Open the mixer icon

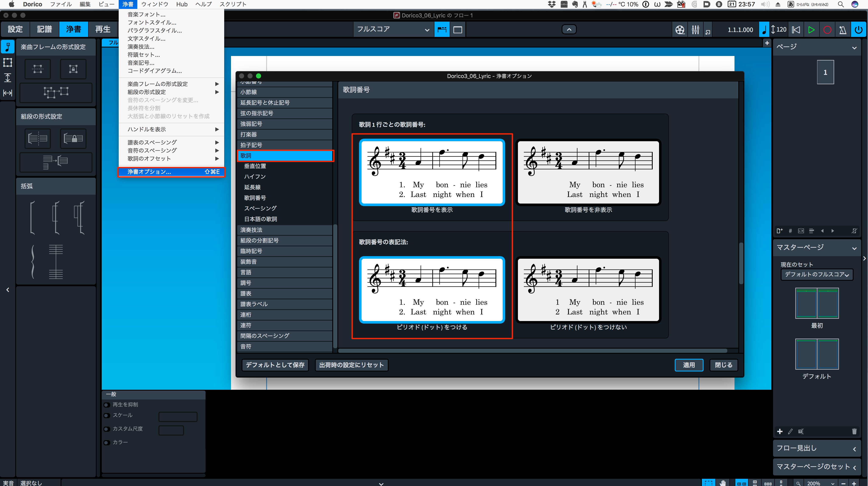tap(695, 30)
